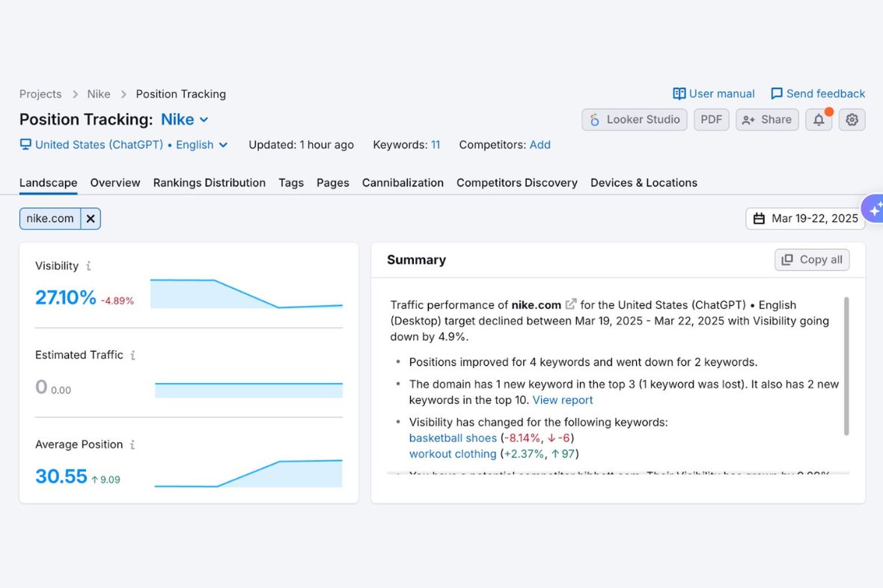Open the settings gear icon
883x588 pixels.
[x=852, y=120]
